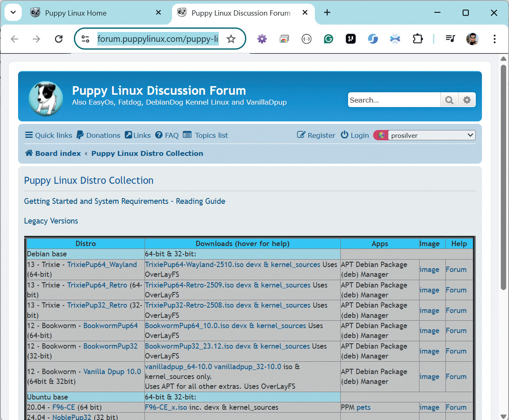Screen dimensions: 509x420
Task: Close the Puppy Linux Discussion Forum tab
Action: [305, 13]
